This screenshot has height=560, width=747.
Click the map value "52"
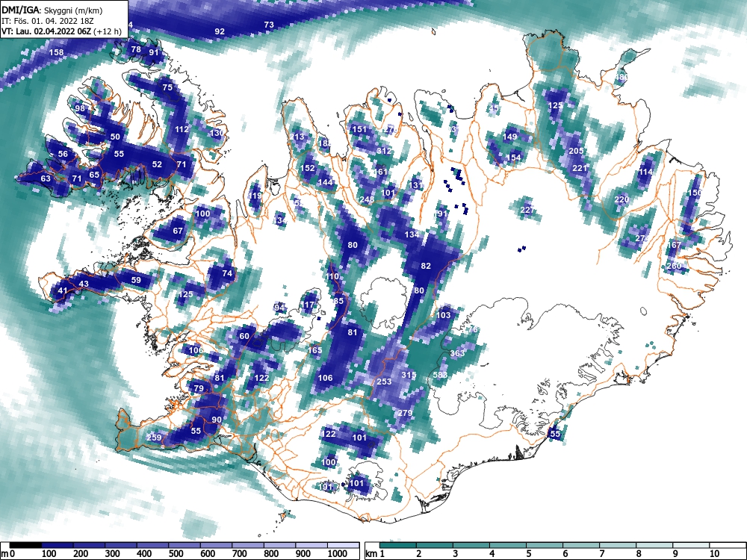[157, 164]
